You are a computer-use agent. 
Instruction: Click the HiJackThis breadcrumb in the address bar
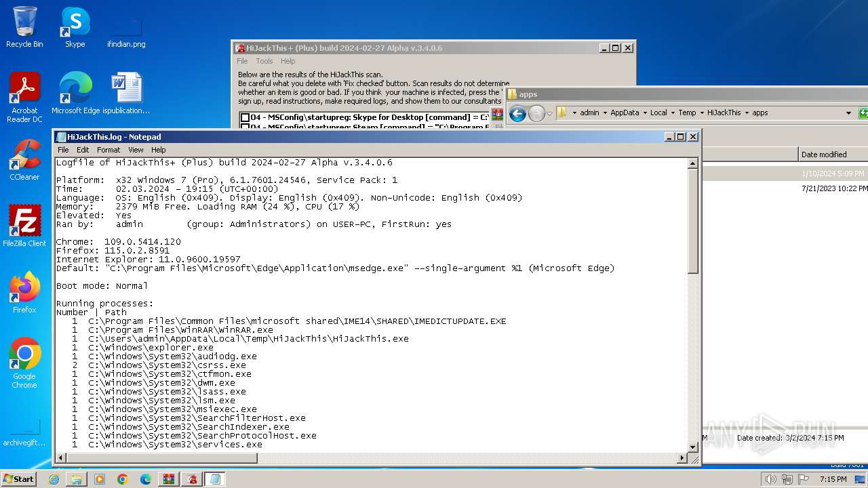pyautogui.click(x=724, y=113)
